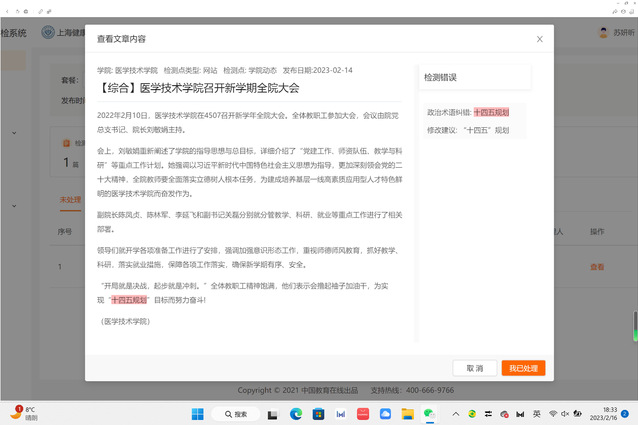Click the highlighted 十四五规划 in article text

(129, 299)
